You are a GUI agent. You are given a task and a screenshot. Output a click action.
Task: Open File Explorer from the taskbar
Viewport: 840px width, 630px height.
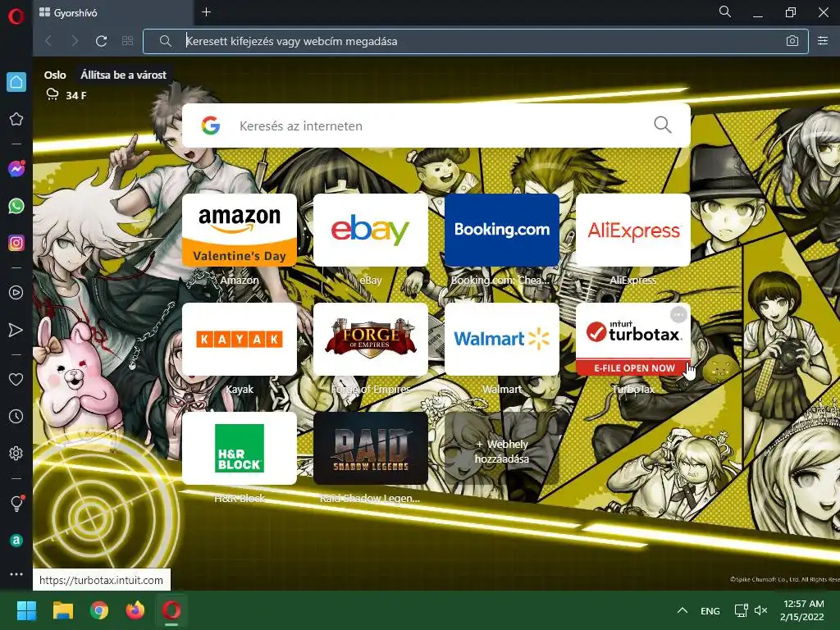click(62, 610)
